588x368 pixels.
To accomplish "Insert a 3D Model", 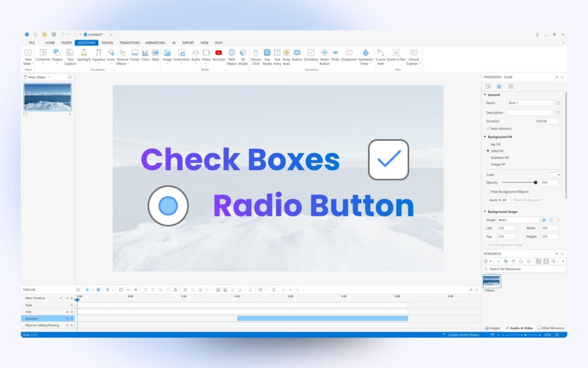I will click(243, 57).
